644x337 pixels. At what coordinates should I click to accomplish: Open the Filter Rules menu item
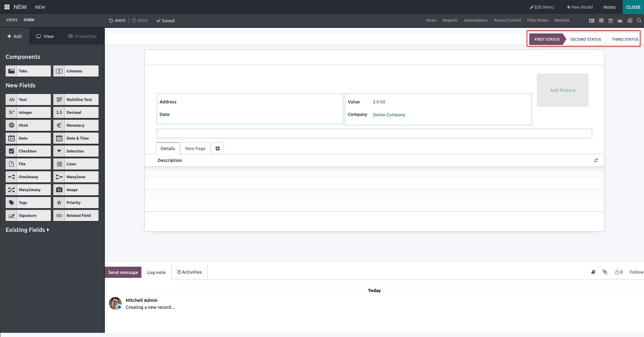coord(537,20)
